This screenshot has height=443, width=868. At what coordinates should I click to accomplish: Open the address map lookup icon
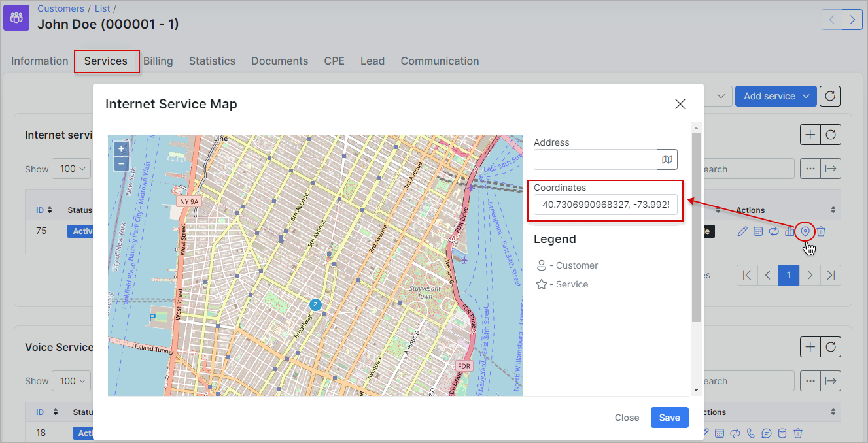click(667, 159)
